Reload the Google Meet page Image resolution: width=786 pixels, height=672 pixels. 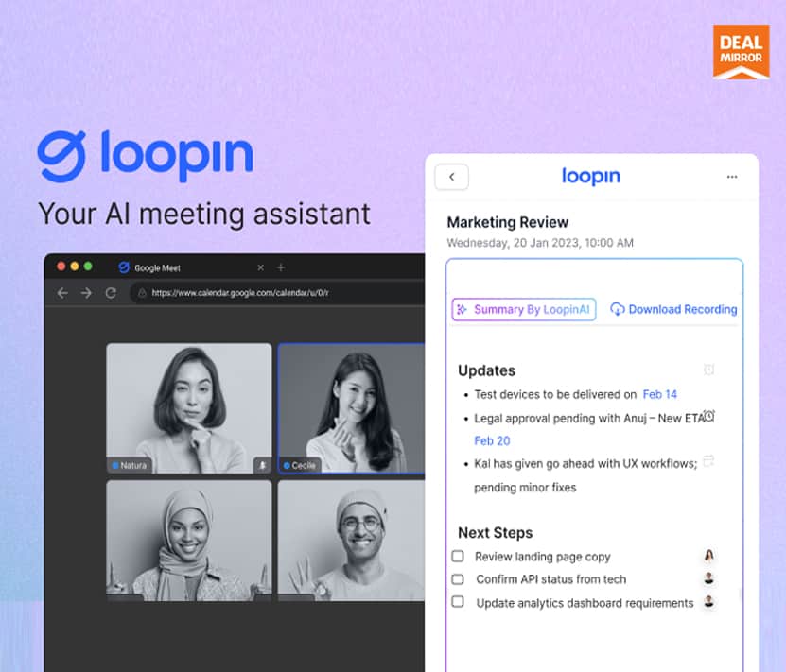pos(111,293)
